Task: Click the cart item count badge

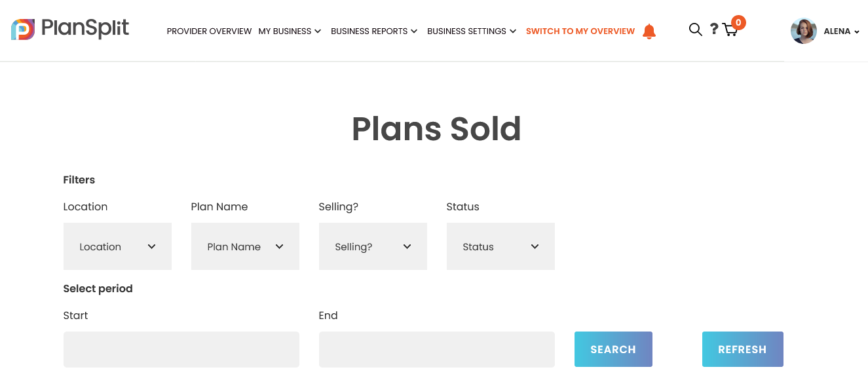Action: pyautogui.click(x=738, y=23)
